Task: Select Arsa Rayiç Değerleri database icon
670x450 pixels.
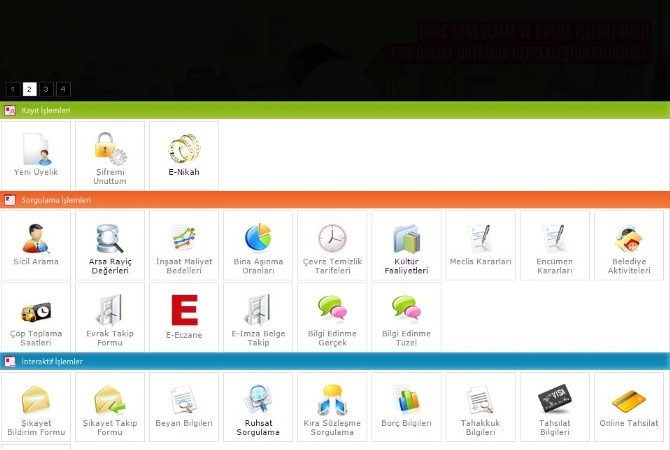Action: coord(110,238)
